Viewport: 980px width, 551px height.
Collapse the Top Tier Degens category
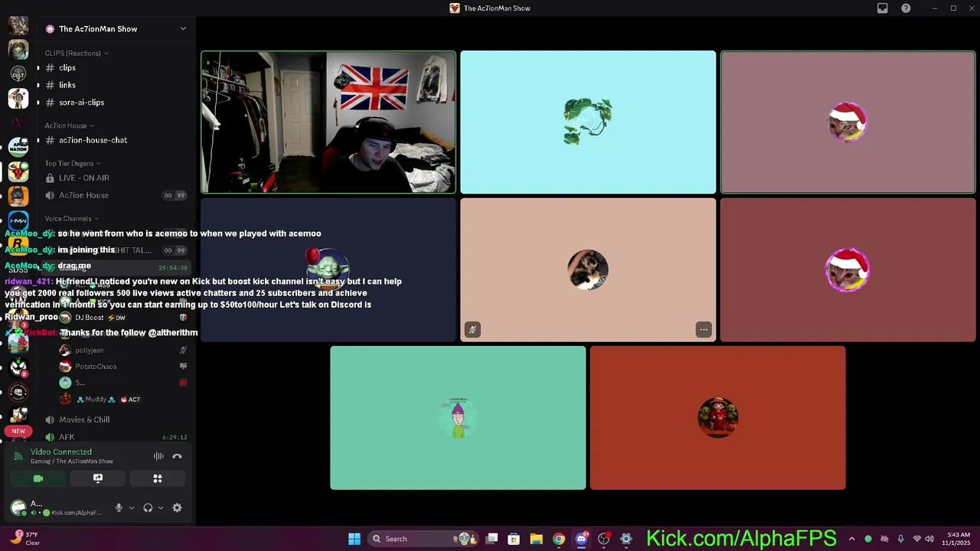[73, 163]
